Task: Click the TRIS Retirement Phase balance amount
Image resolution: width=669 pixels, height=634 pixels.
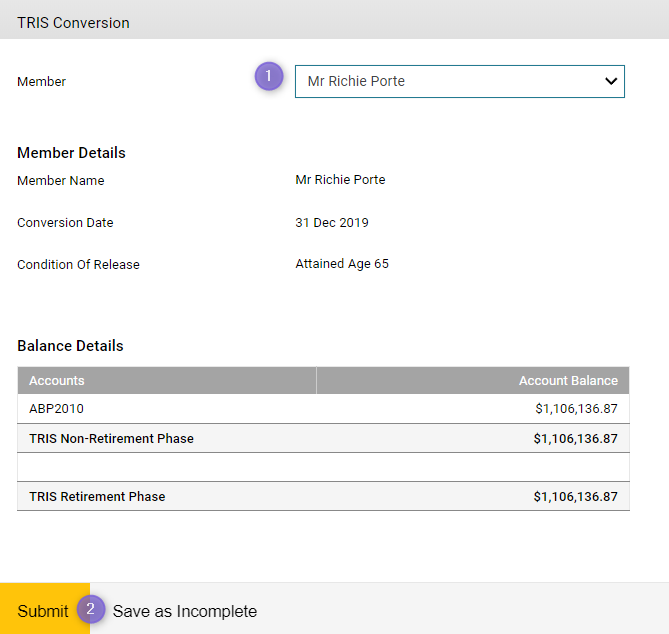Action: (575, 496)
